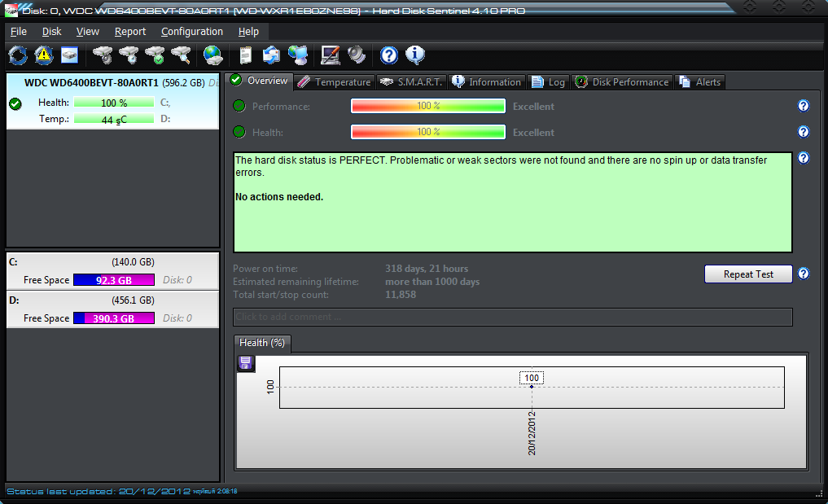The width and height of the screenshot is (828, 504).
Task: Click the 100 data point on health graph
Action: tap(531, 387)
